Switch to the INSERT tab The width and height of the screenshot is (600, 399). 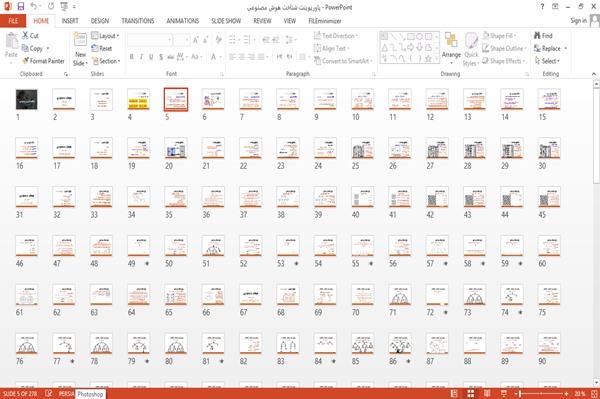pyautogui.click(x=70, y=21)
